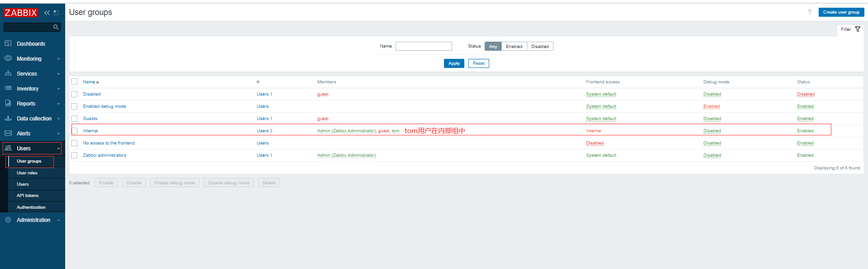Expand the Inventory menu chevron
The width and height of the screenshot is (868, 269).
click(58, 89)
